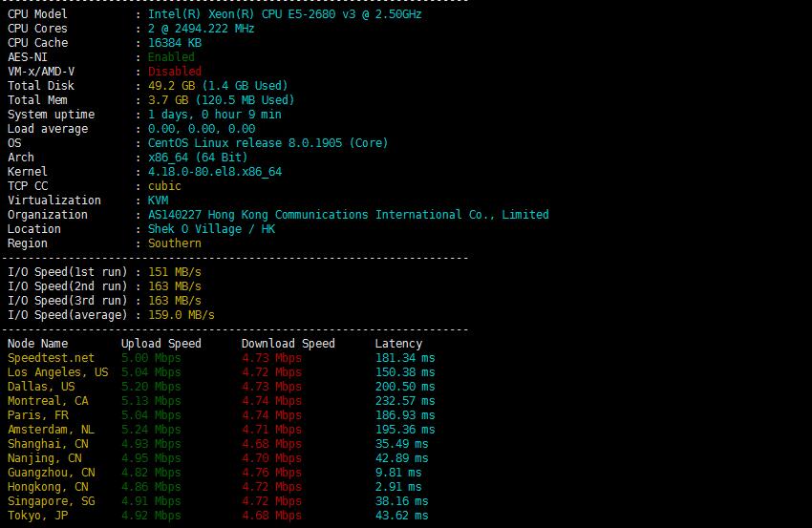Viewport: 812px width, 528px height.
Task: Click the TCP CC value 'cubic'
Action: 164,186
